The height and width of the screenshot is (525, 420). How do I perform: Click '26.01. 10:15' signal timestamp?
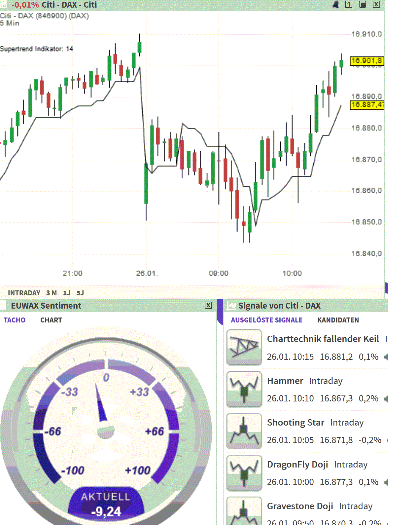pyautogui.click(x=290, y=357)
